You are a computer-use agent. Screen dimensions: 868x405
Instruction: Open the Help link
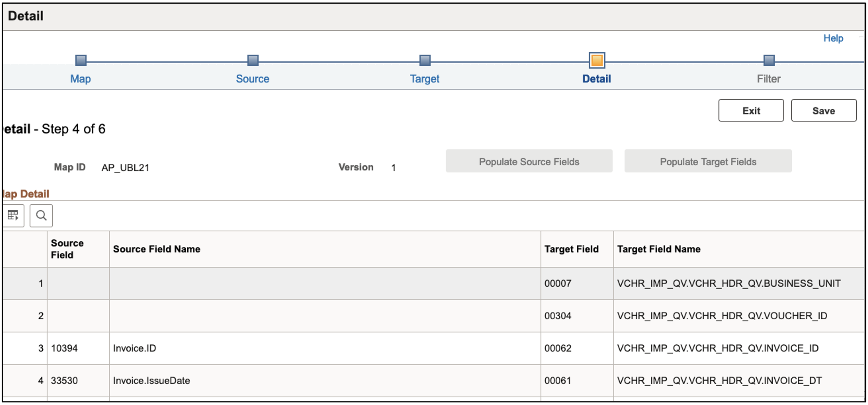pos(833,39)
